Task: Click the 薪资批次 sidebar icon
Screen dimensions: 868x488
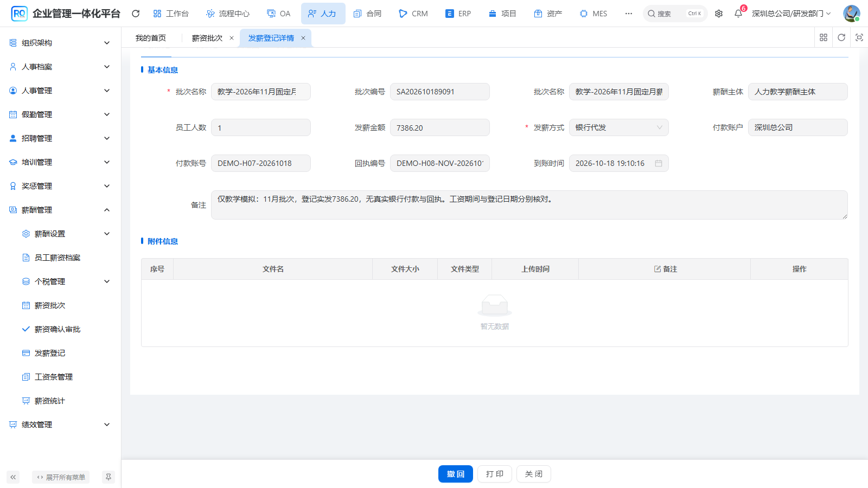Action: (26, 305)
